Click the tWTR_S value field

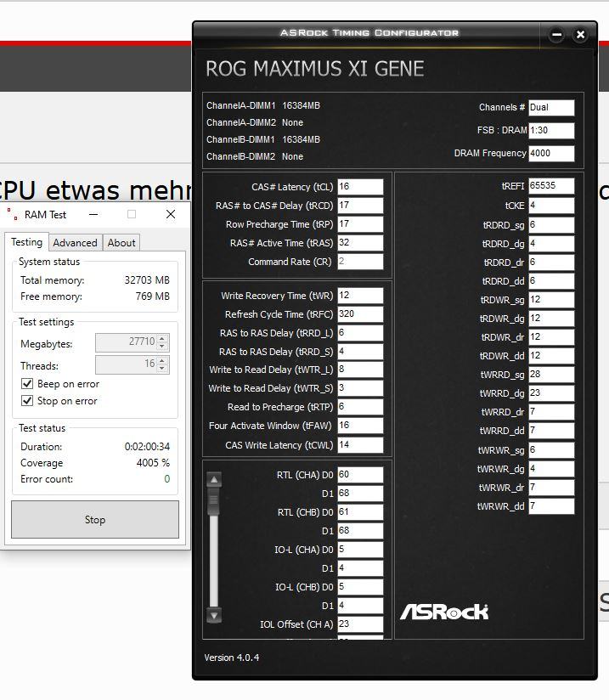(x=360, y=388)
